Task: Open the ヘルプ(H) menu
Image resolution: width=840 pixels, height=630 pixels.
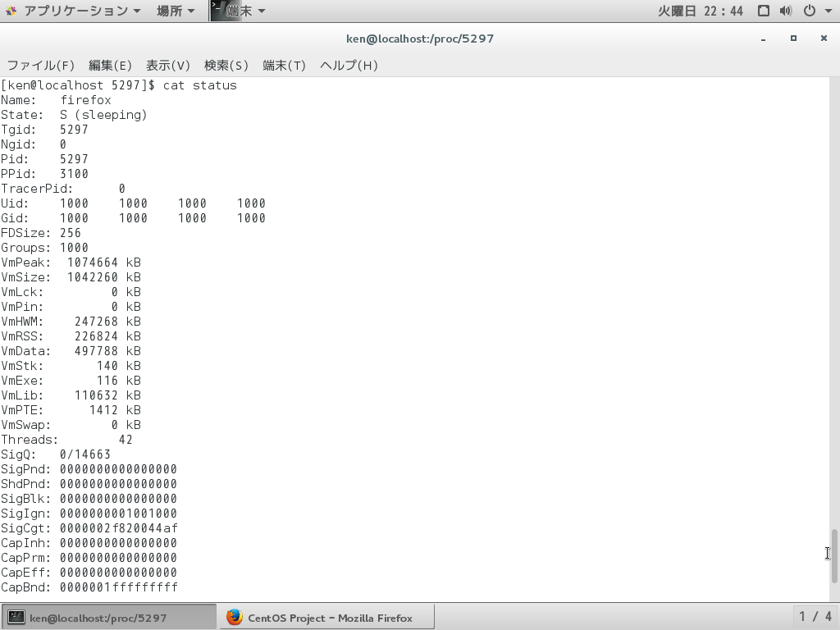Action: pyautogui.click(x=349, y=66)
